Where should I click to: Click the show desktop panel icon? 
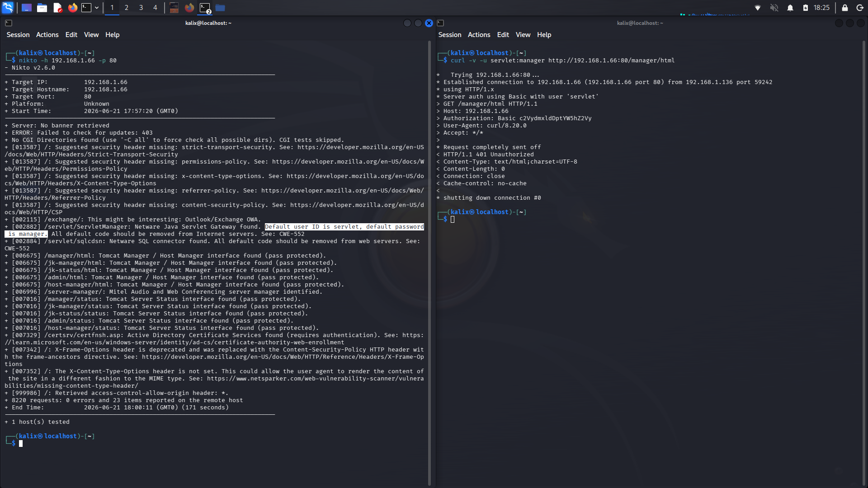tap(27, 8)
